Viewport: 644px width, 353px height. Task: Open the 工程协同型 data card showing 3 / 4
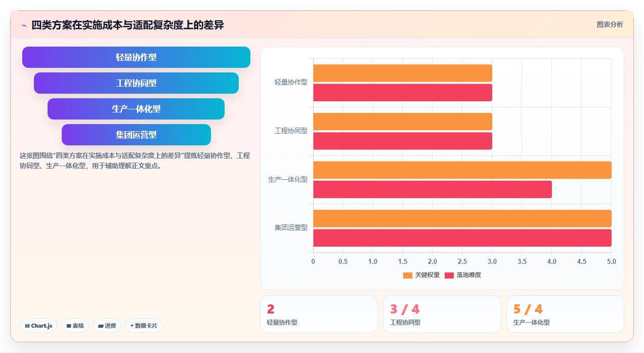[x=442, y=314]
